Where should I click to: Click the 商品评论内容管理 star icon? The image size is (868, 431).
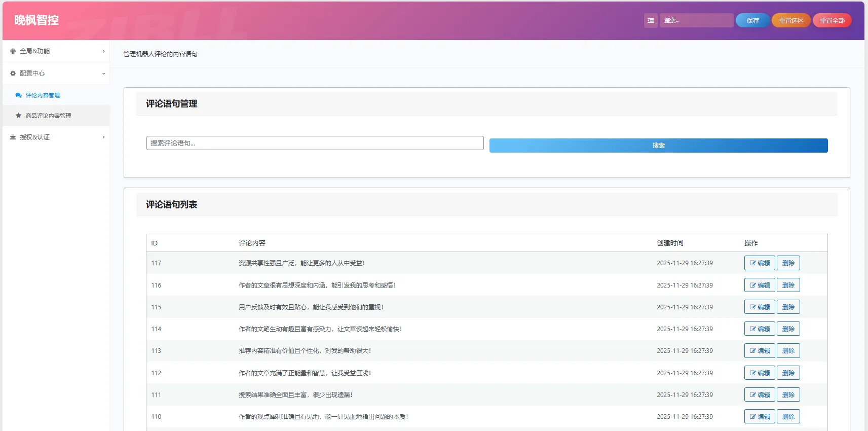point(19,116)
